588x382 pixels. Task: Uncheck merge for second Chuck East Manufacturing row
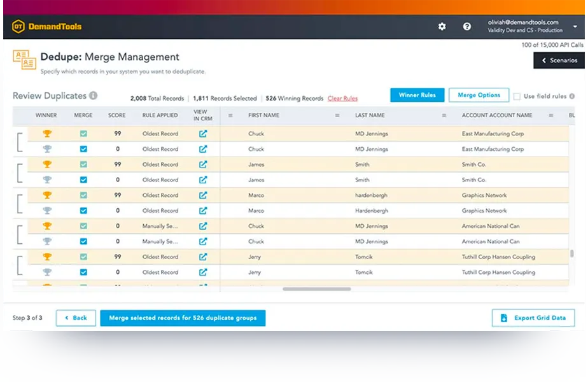pos(83,149)
